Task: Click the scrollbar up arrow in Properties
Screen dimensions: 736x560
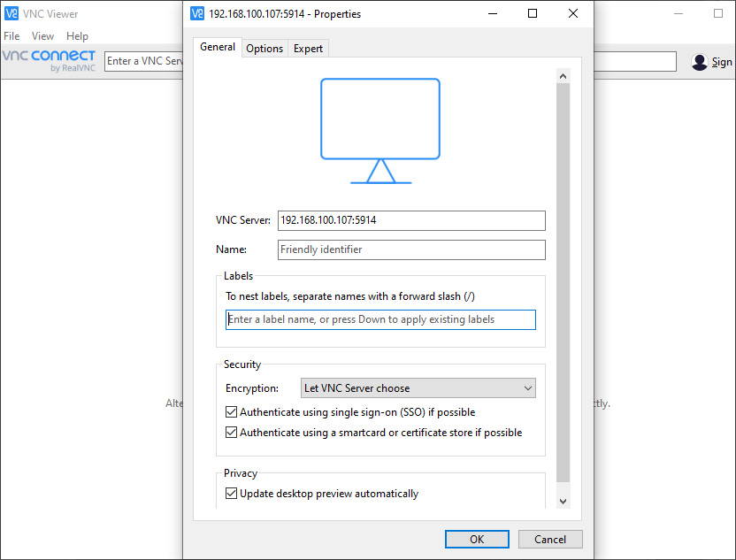Action: click(x=563, y=77)
